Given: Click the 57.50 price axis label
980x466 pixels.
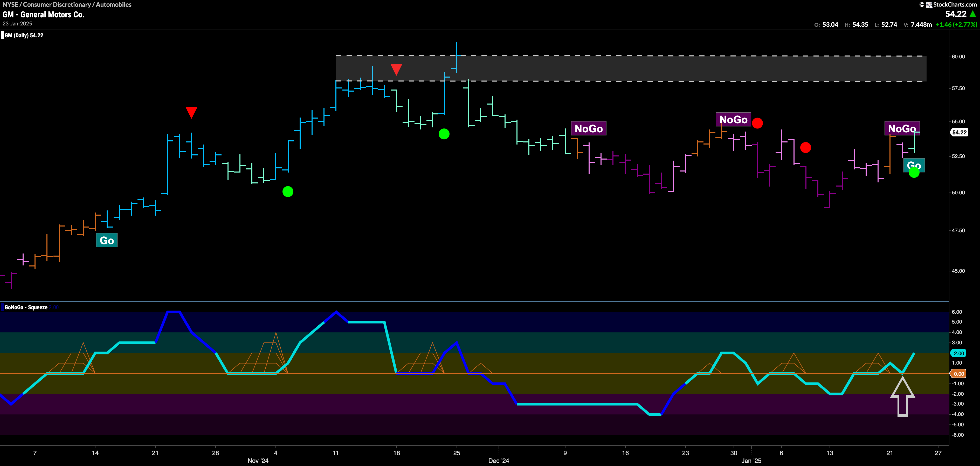Looking at the screenshot, I should tap(958, 88).
